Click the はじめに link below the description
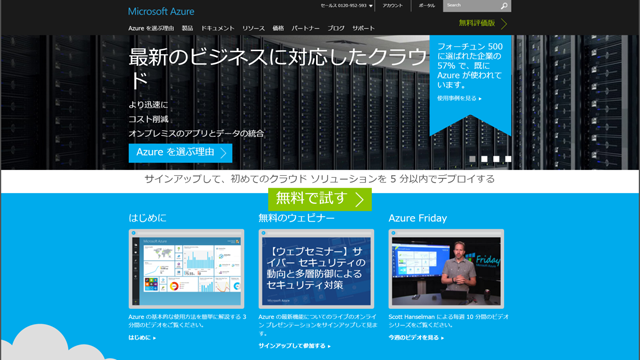640x360 pixels. [x=142, y=338]
